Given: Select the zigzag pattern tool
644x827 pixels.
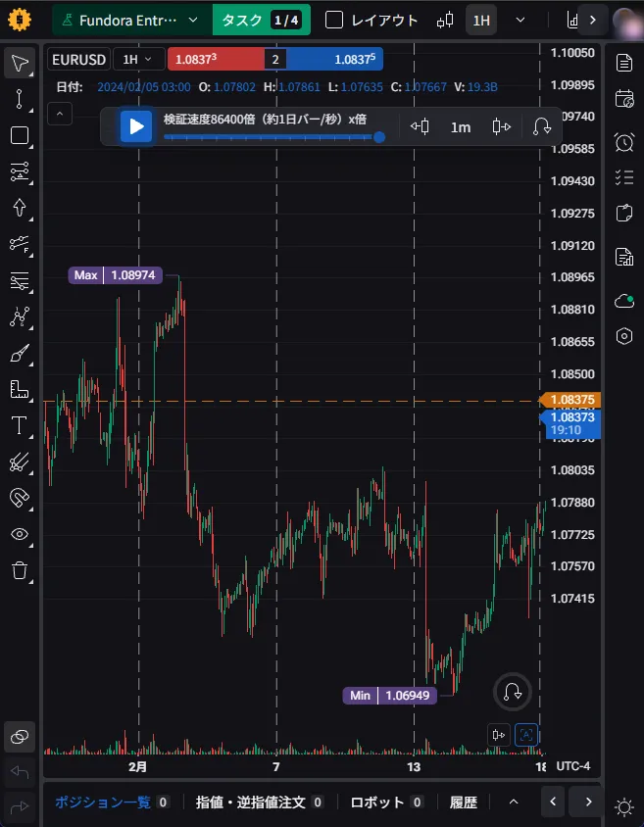Looking at the screenshot, I should (x=20, y=316).
